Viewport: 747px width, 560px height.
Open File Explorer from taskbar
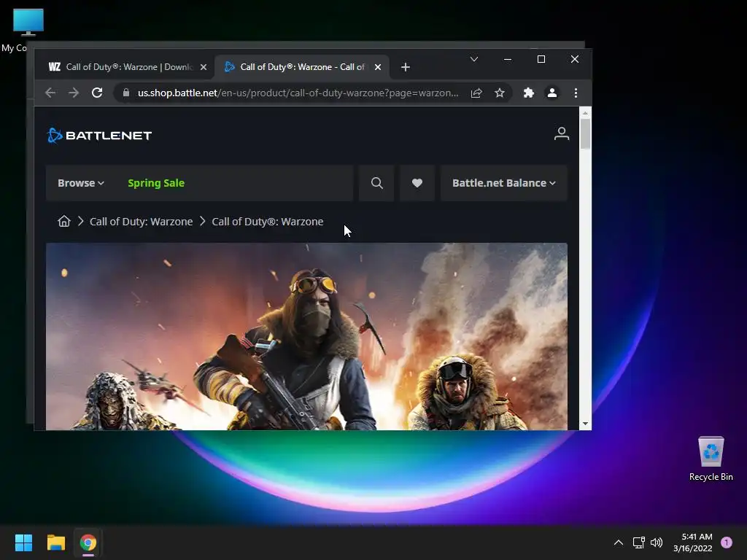click(55, 542)
